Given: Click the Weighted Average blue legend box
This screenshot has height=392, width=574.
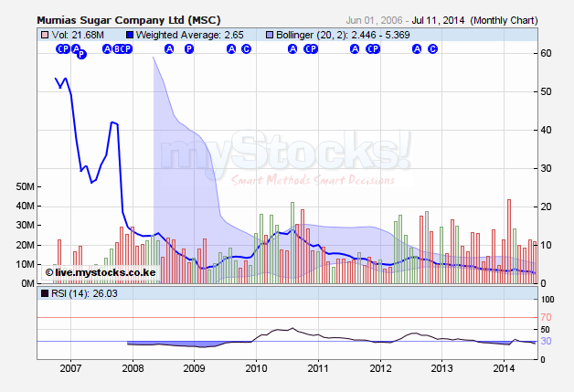Looking at the screenshot, I should pyautogui.click(x=129, y=35).
